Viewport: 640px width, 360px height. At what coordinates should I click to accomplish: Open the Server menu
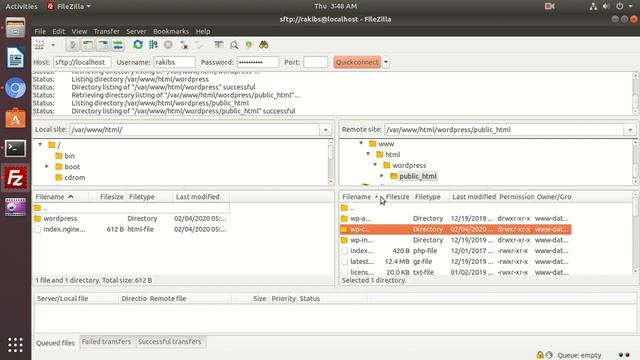(136, 31)
